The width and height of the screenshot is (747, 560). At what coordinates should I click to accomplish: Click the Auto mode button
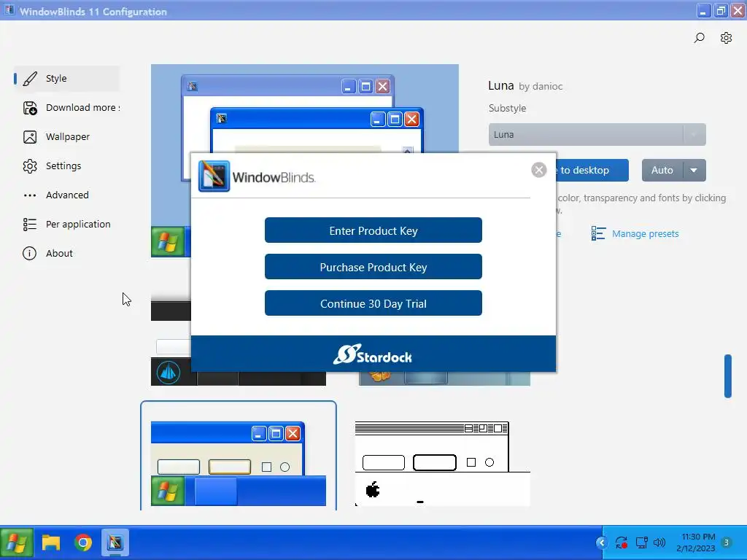[662, 170]
